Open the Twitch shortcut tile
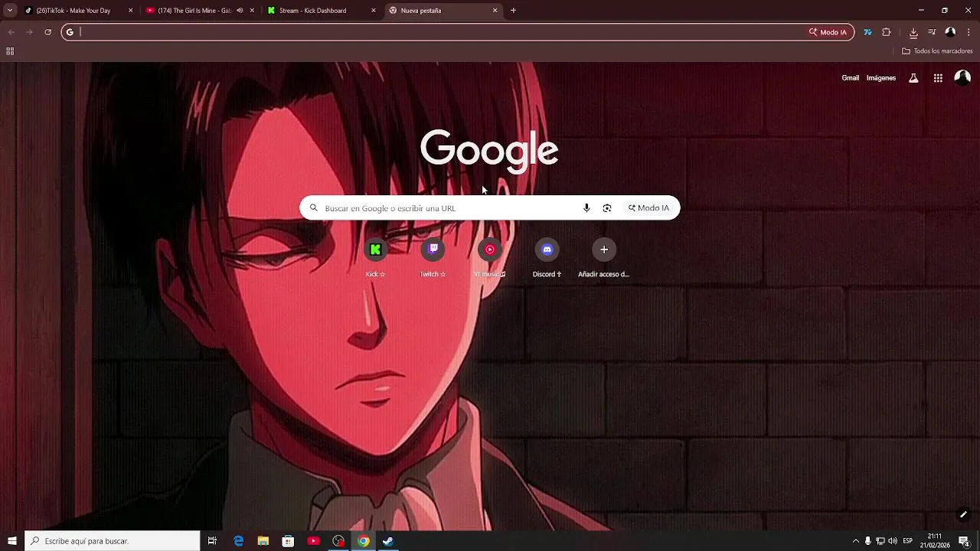This screenshot has height=551, width=980. pos(433,249)
